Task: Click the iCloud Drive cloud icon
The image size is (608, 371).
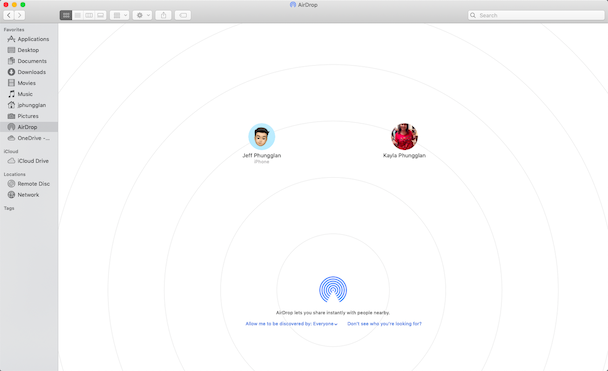Action: (x=11, y=160)
